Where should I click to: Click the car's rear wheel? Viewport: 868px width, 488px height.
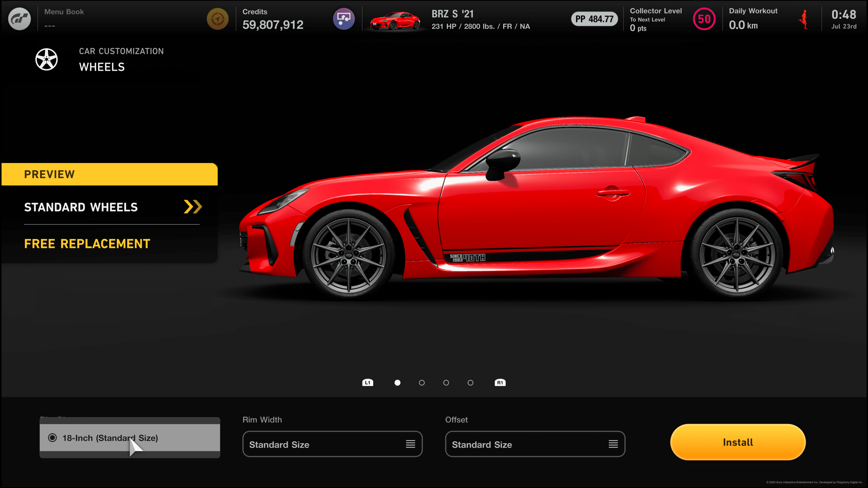pyautogui.click(x=737, y=254)
